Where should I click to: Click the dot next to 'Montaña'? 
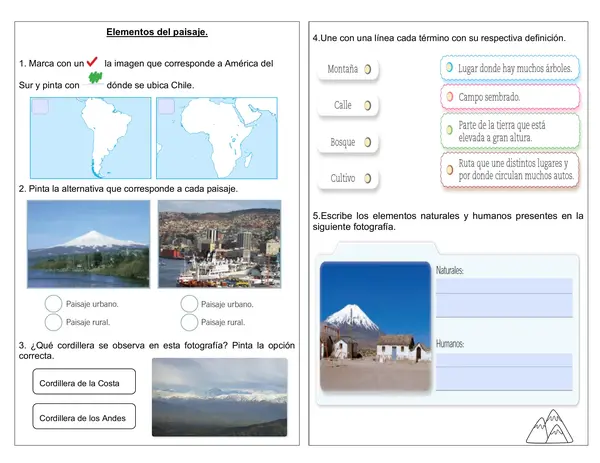point(368,69)
